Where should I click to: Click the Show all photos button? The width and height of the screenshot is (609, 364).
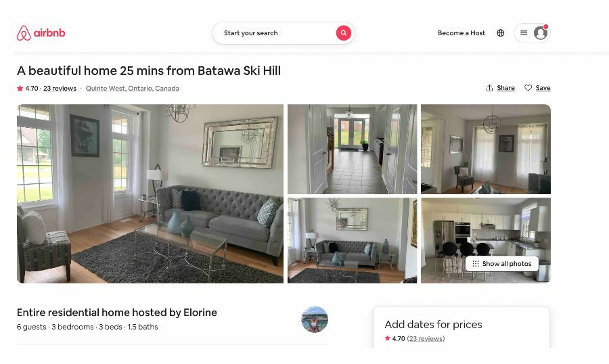coord(502,264)
